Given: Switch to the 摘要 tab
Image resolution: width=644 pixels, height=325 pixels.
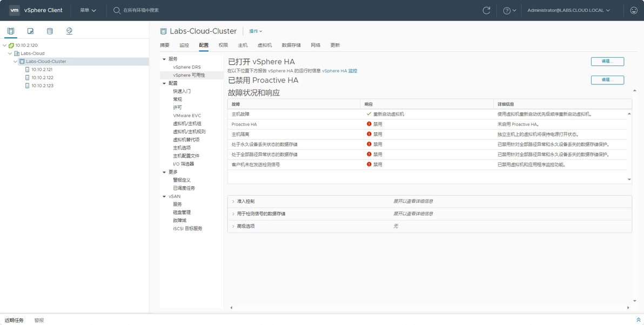Looking at the screenshot, I should [165, 45].
